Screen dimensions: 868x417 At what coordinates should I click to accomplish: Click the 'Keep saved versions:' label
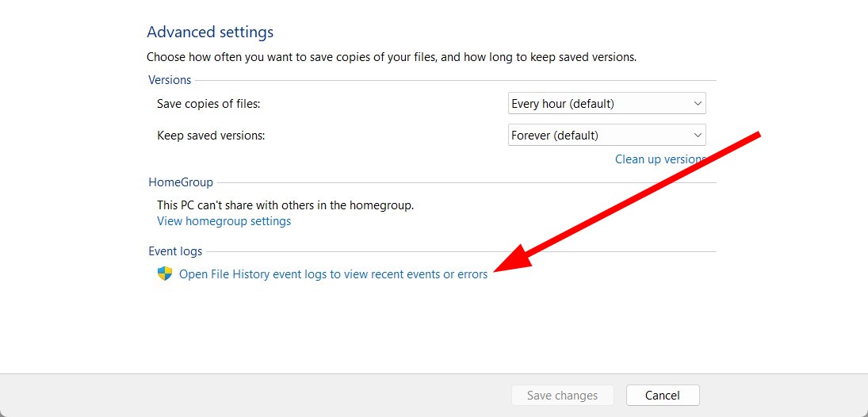click(211, 135)
